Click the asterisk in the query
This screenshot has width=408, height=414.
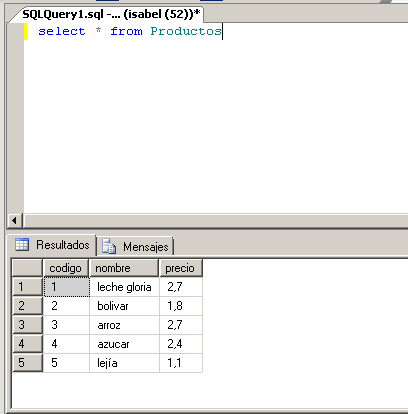pyautogui.click(x=98, y=30)
